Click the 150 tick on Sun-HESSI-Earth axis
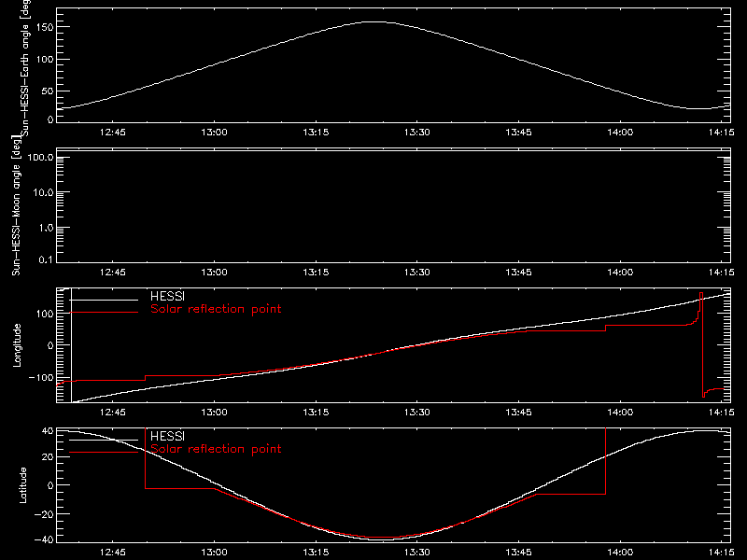 click(x=44, y=27)
